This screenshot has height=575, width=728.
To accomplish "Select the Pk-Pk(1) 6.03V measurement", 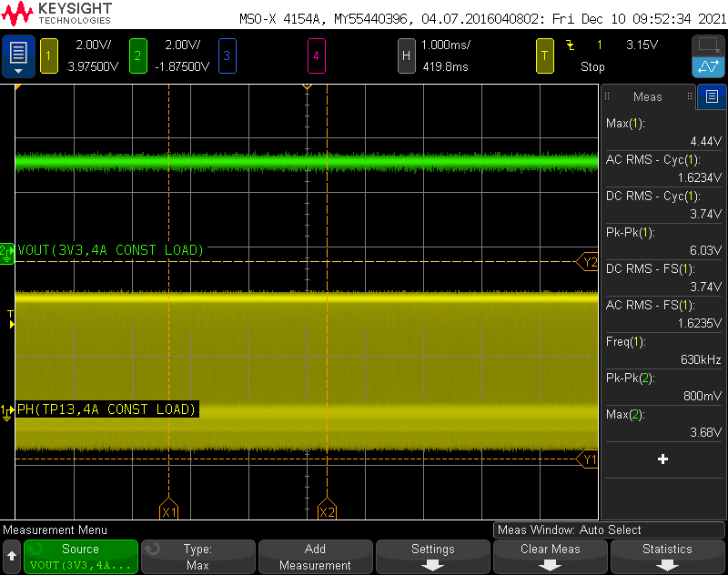I will pos(663,241).
